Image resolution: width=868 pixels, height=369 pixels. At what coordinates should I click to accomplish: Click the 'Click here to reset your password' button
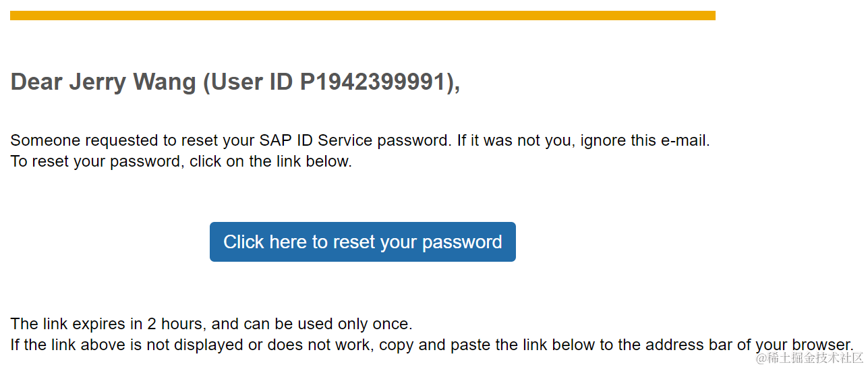tap(362, 242)
